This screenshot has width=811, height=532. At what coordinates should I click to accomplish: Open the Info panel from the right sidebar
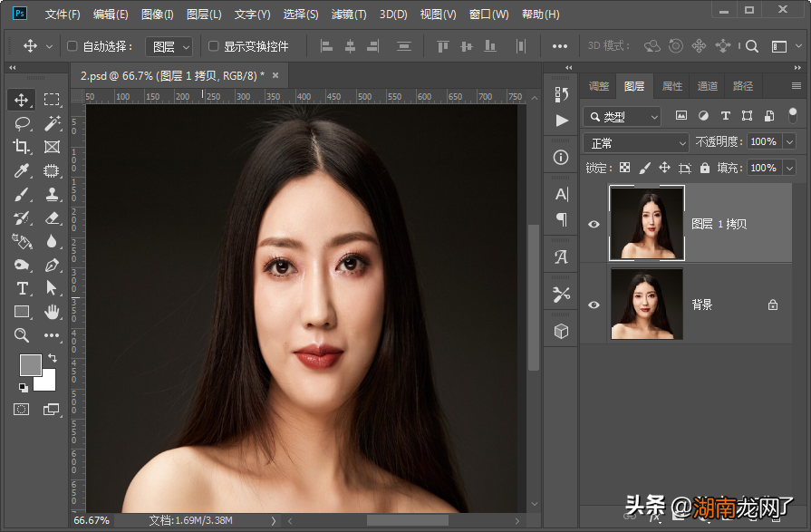(561, 157)
